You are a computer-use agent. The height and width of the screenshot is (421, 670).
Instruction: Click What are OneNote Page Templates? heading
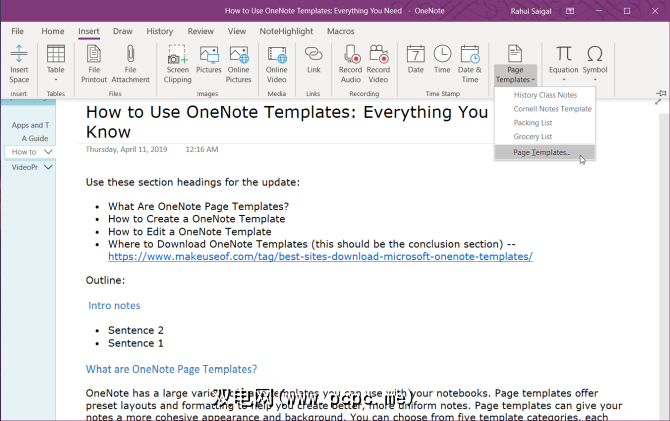(171, 369)
